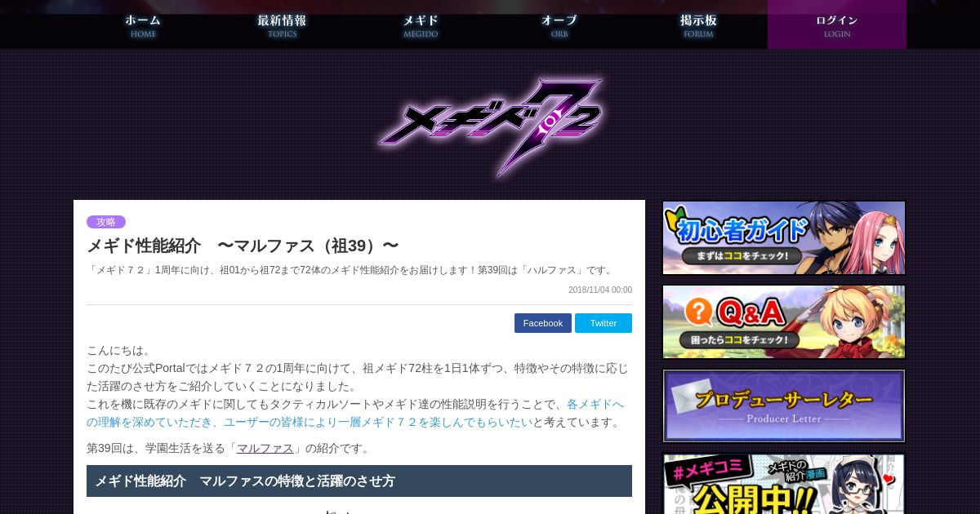Click article title メギド性能紹介 〜マルファス（祖39）〜
The width and height of the screenshot is (980, 514).
tap(243, 246)
